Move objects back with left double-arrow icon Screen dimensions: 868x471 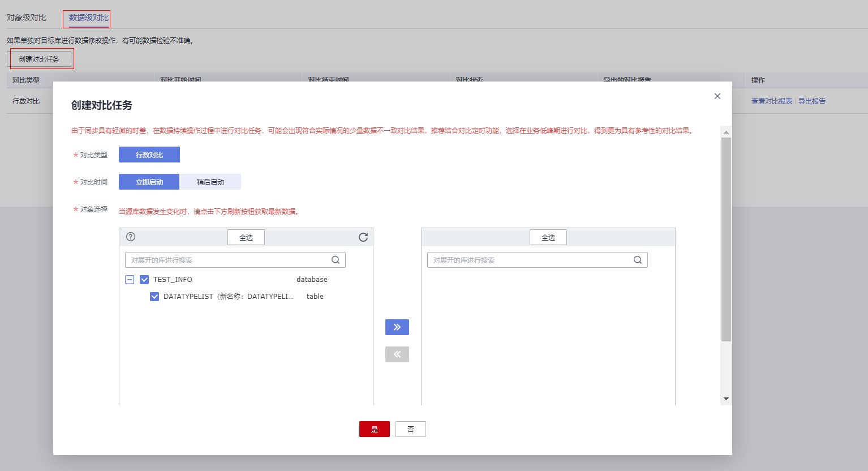(397, 354)
